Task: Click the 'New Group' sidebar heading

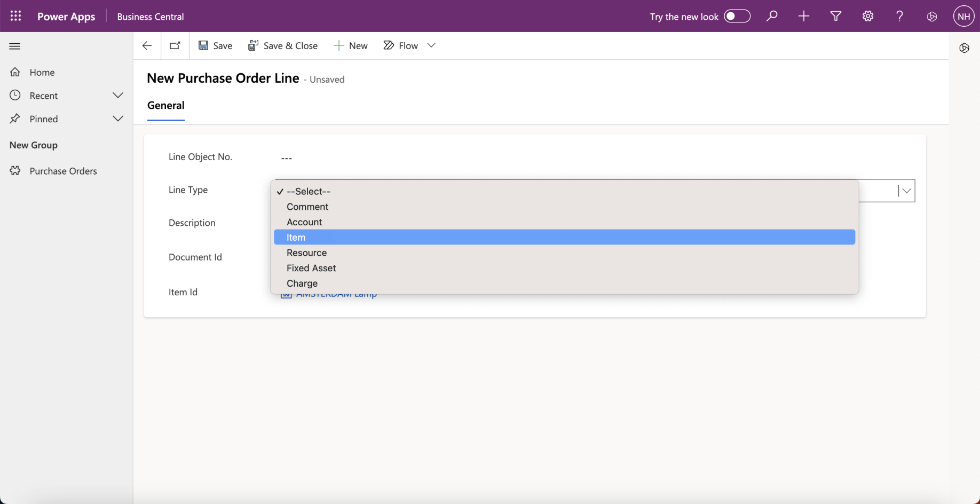Action: [x=34, y=145]
